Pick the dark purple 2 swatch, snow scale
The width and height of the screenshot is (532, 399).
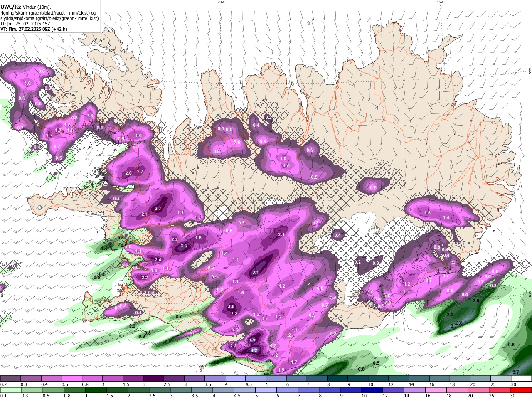(153, 378)
